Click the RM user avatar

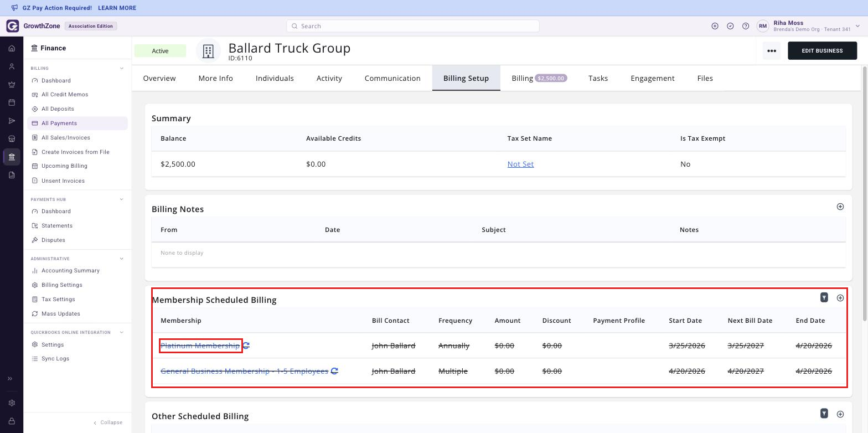click(763, 26)
